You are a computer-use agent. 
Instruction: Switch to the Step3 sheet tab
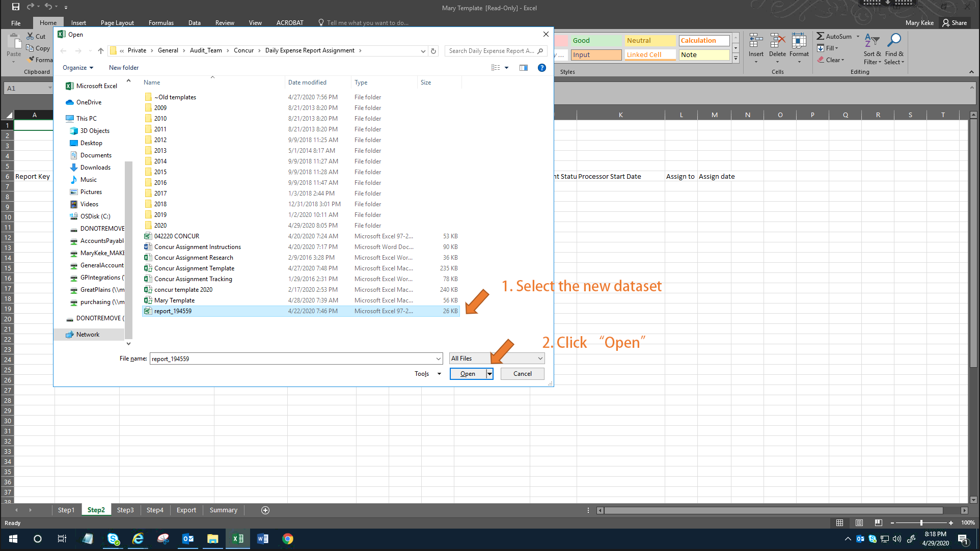click(x=125, y=510)
